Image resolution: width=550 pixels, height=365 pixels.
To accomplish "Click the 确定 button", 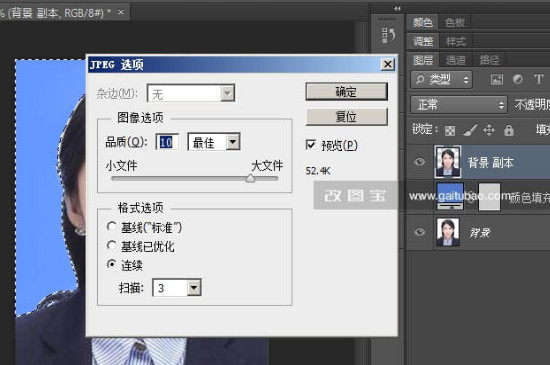I will click(346, 92).
